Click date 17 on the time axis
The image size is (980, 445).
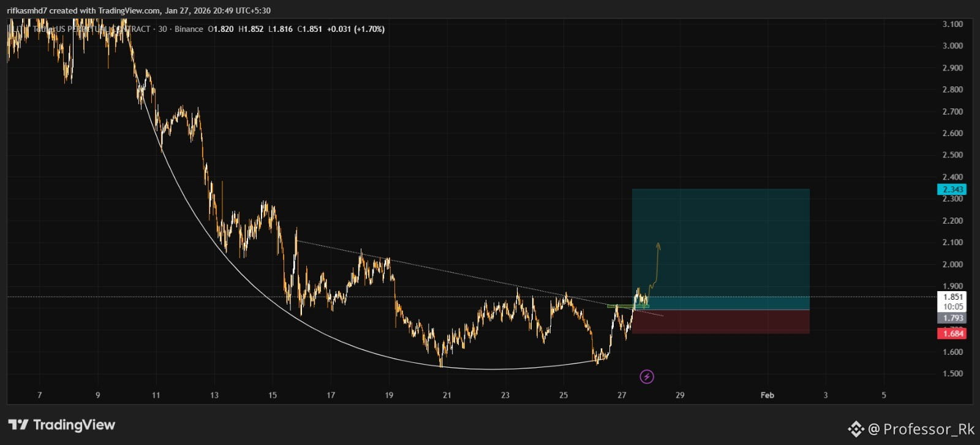(x=331, y=395)
